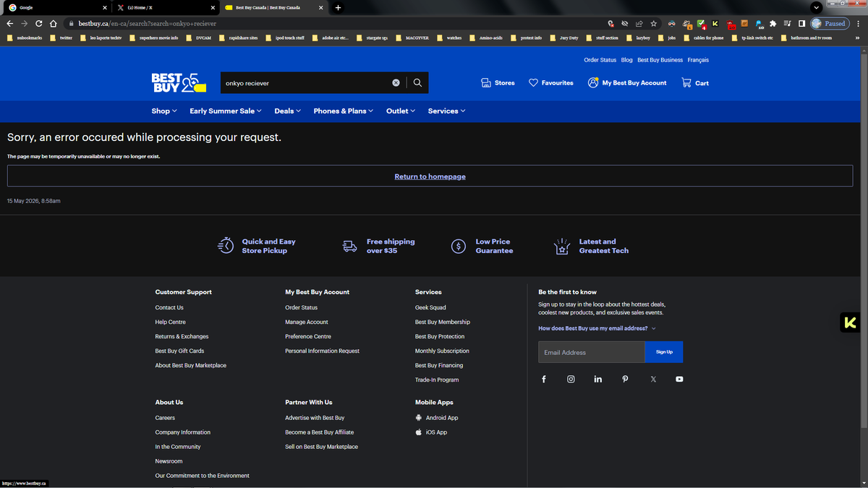The width and height of the screenshot is (868, 488).
Task: Open the DVCAM bookmark folder
Action: [x=198, y=38]
